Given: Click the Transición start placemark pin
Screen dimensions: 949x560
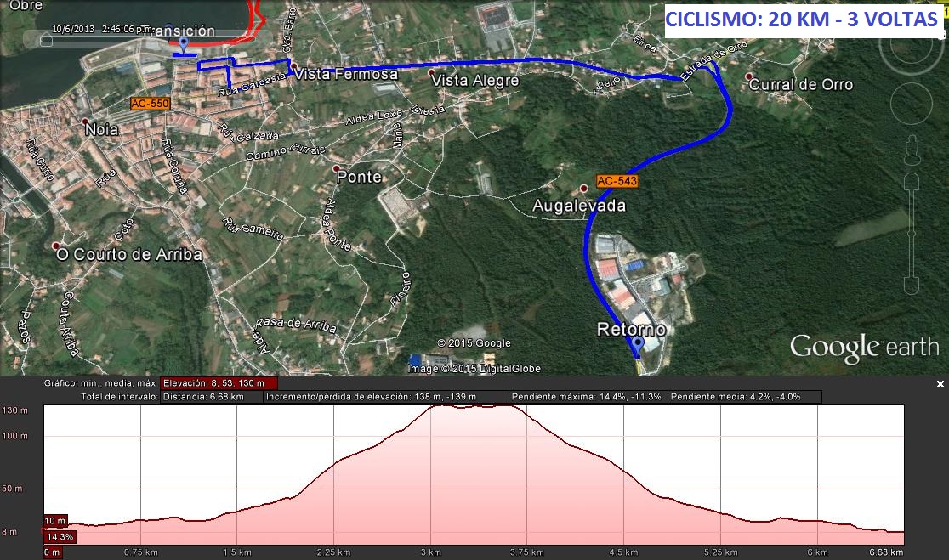Looking at the screenshot, I should click(184, 43).
